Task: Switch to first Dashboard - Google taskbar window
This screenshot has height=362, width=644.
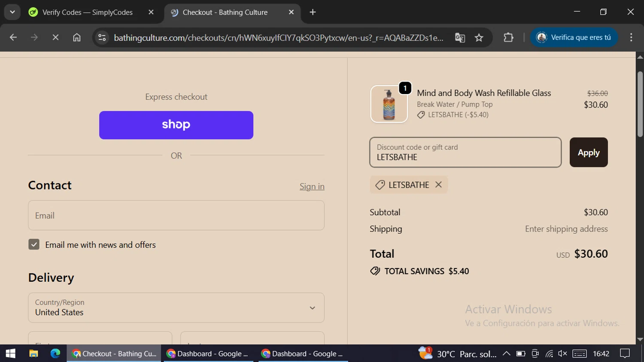Action: coord(209,353)
